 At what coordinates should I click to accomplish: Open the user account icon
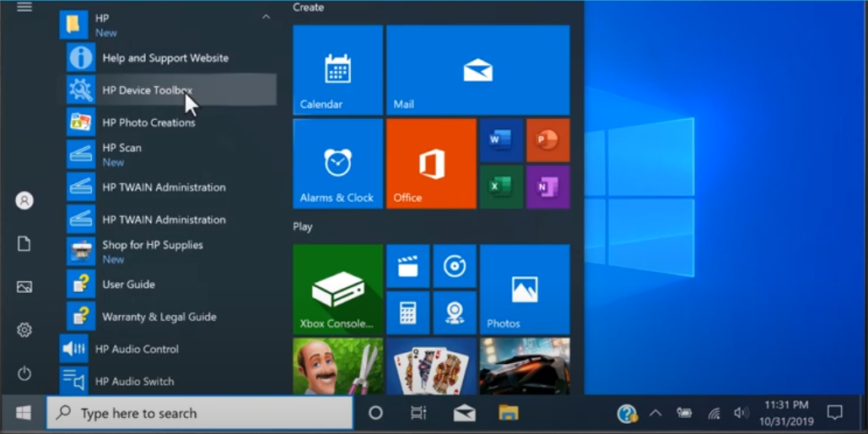[x=24, y=201]
